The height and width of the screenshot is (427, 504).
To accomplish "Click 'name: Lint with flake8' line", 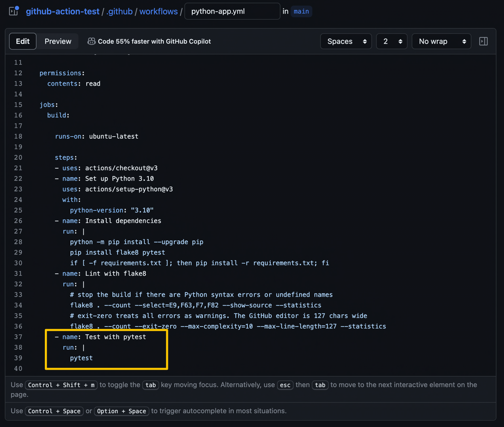I will pyautogui.click(x=100, y=273).
